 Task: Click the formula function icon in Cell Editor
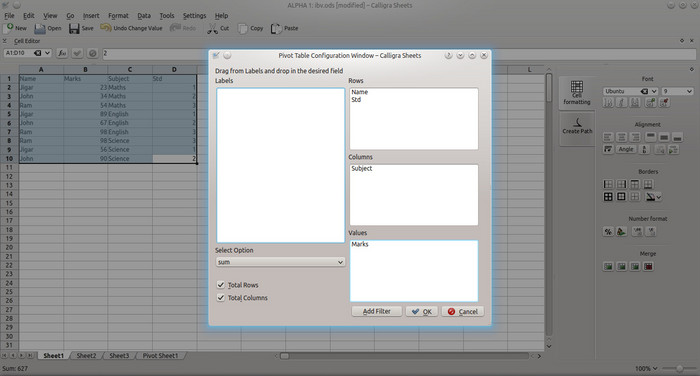62,53
